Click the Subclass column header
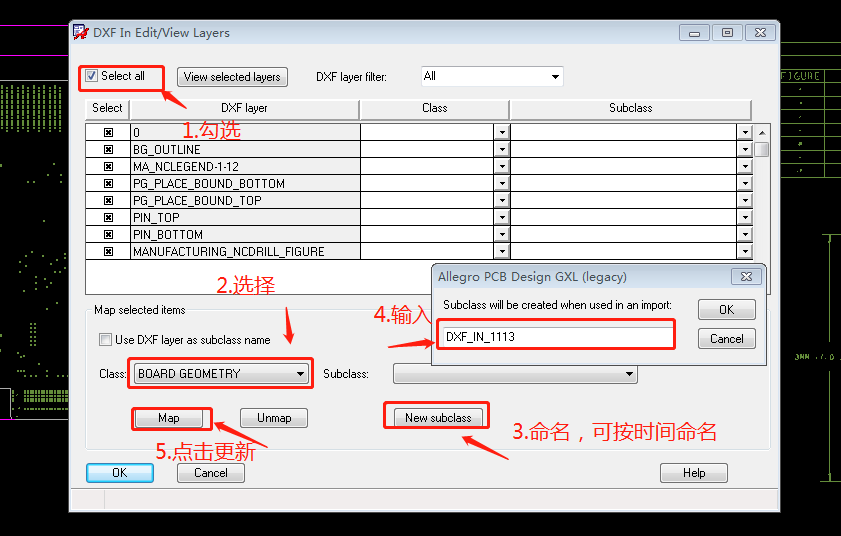 pos(631,109)
